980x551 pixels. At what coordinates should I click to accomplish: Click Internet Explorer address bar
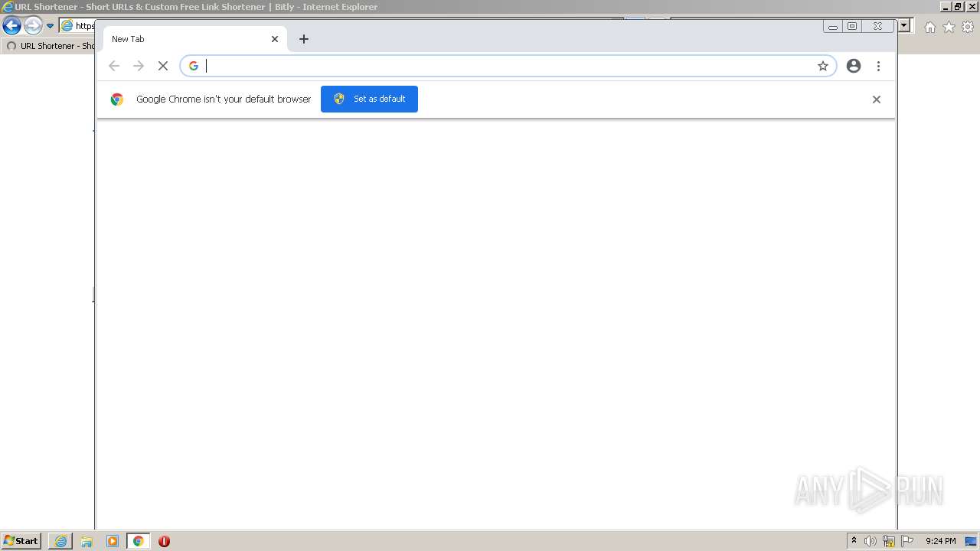tap(77, 25)
